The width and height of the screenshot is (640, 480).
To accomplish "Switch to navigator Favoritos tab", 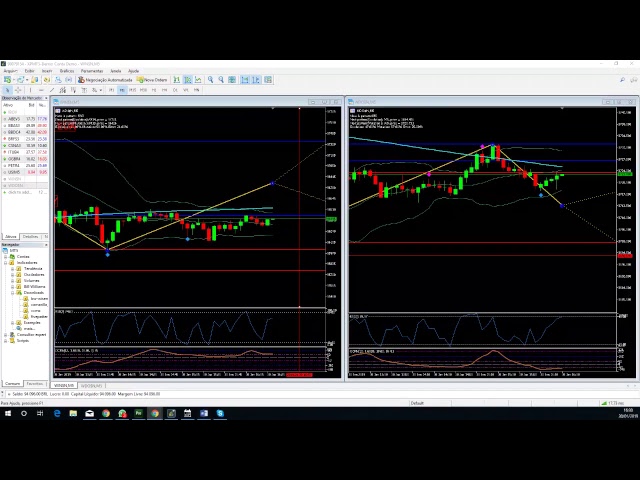I will (35, 384).
